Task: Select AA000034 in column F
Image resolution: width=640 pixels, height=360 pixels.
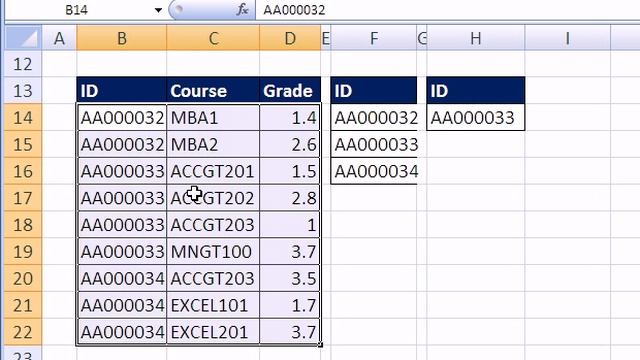Action: (374, 171)
